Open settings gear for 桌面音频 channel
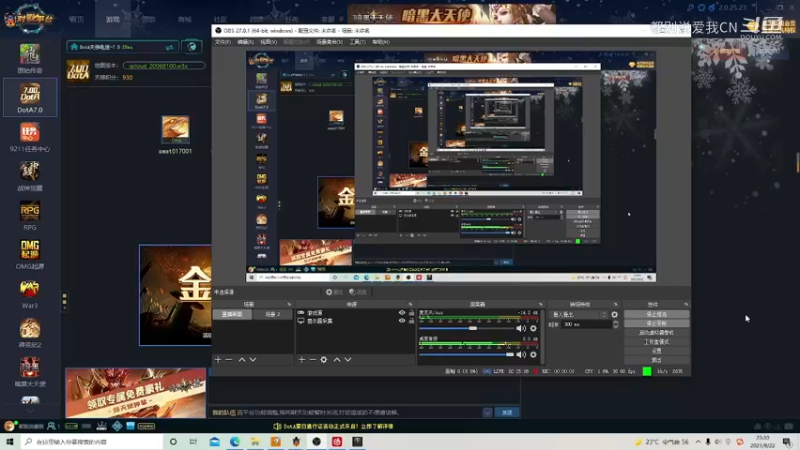This screenshot has height=450, width=800. point(533,355)
